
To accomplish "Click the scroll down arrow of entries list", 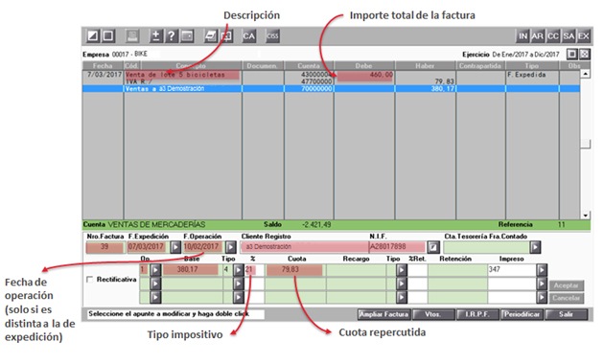I will tap(585, 216).
